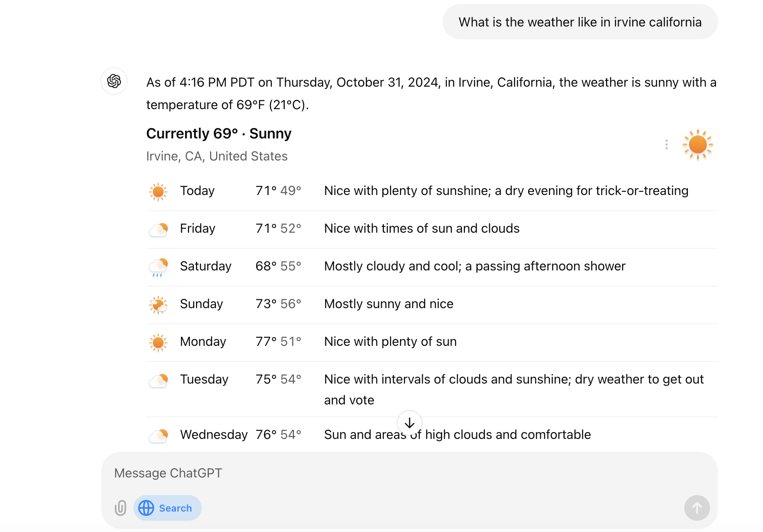The width and height of the screenshot is (763, 532).
Task: Click the send message arrow button
Action: pyautogui.click(x=697, y=508)
